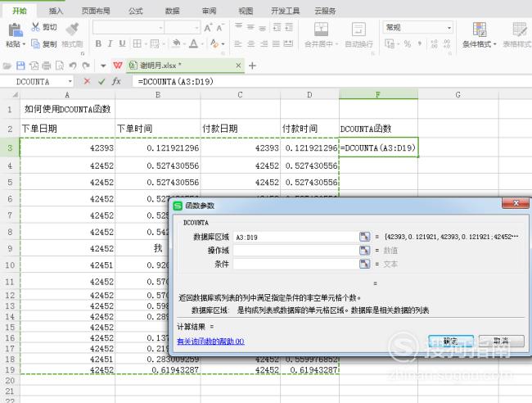The height and width of the screenshot is (403, 532).
Task: Apply percent style with % icon
Action: coord(407,43)
